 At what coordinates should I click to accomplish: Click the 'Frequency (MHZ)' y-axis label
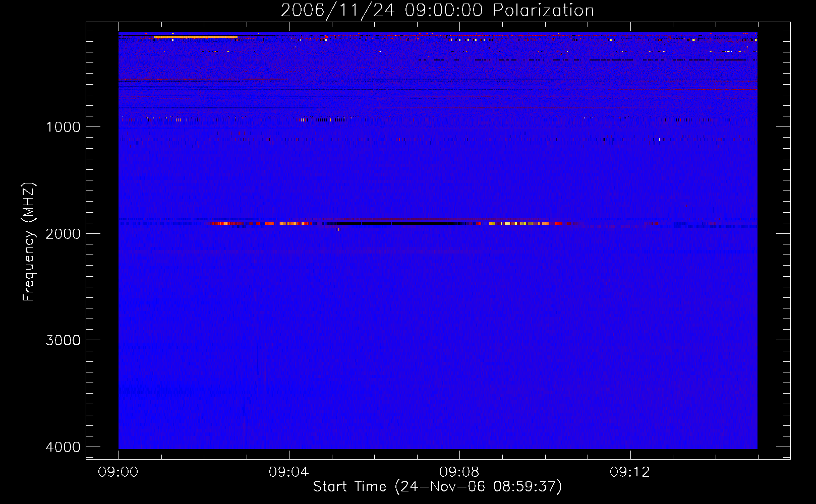click(29, 242)
